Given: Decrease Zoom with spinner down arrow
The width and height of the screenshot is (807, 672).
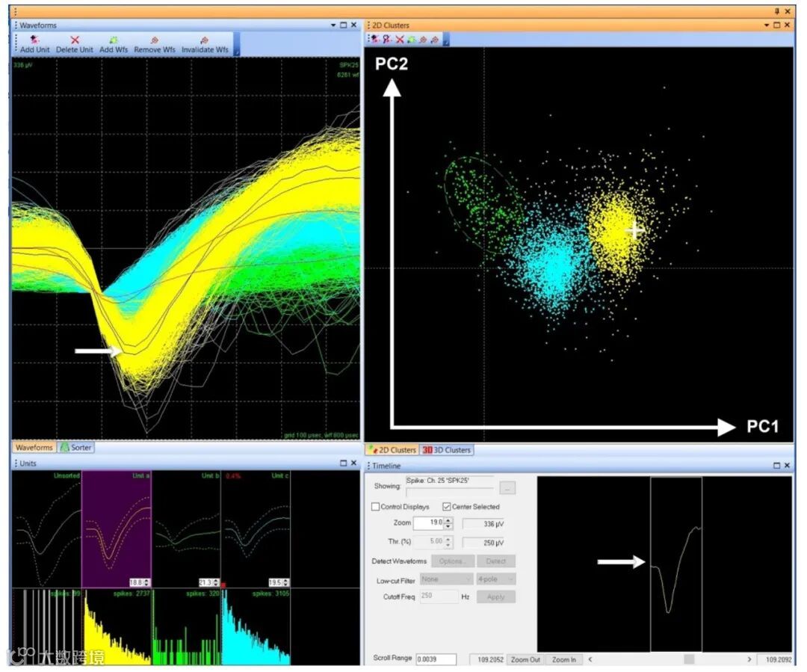Looking at the screenshot, I should 448,526.
